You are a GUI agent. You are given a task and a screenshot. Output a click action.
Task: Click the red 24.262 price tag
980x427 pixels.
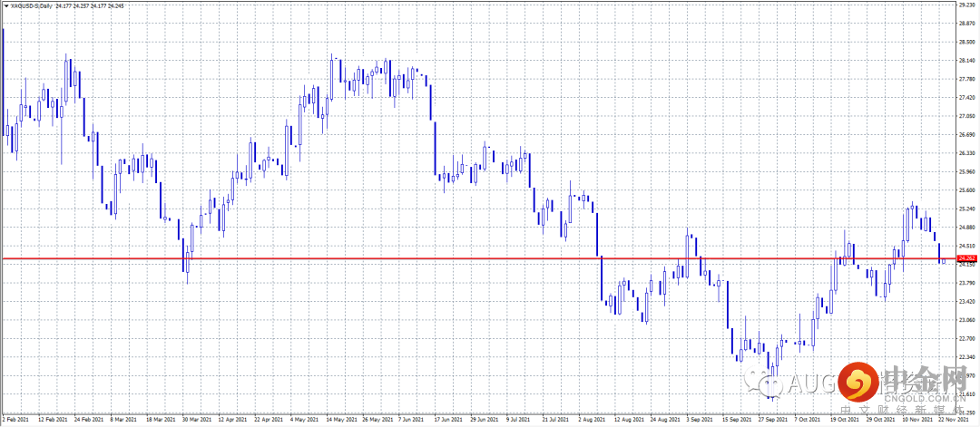(x=967, y=257)
